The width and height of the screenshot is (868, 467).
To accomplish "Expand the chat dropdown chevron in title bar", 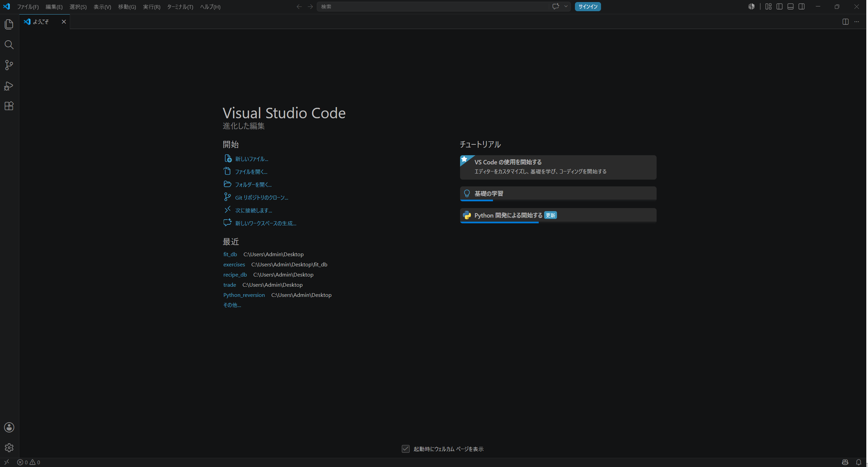I will pyautogui.click(x=566, y=6).
